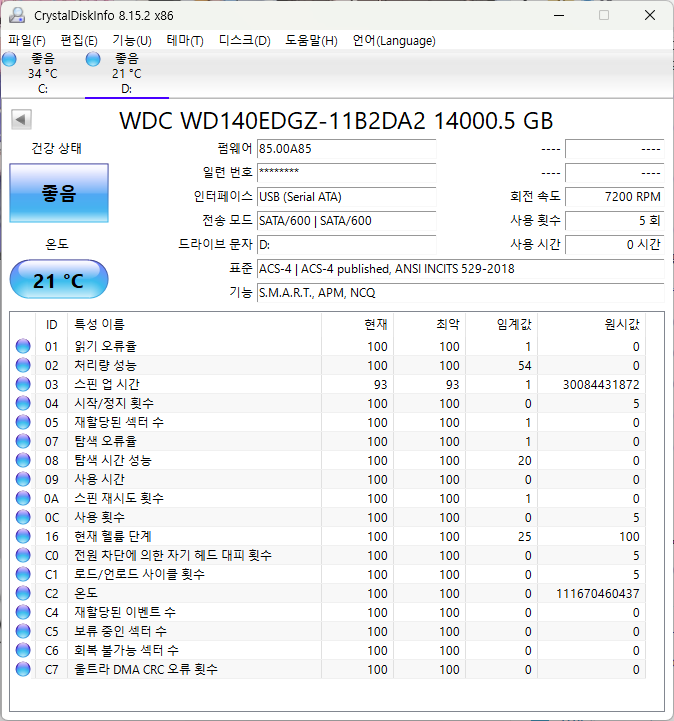Select the D: drive tab at 21 °C
This screenshot has width=674, height=721.
pos(127,74)
